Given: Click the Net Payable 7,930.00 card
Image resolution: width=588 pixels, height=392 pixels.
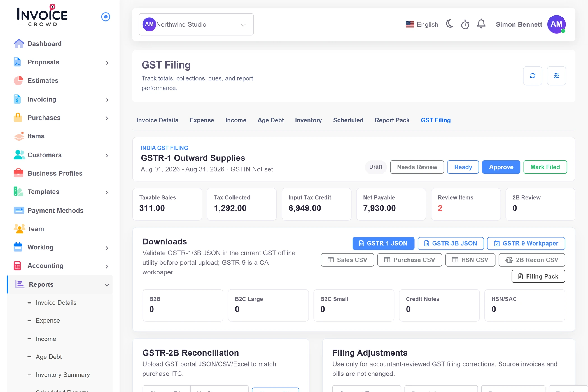Looking at the screenshot, I should (x=391, y=204).
